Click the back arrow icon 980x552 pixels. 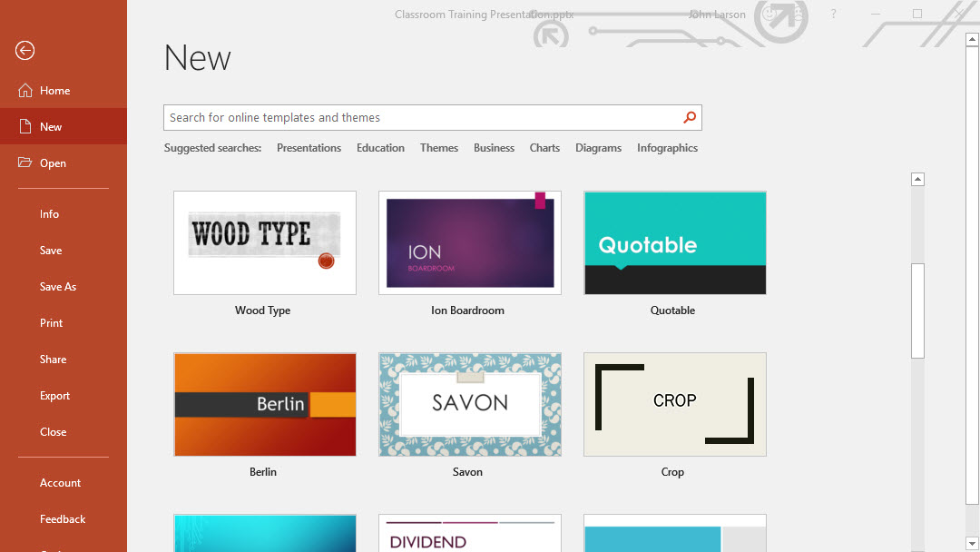point(25,51)
